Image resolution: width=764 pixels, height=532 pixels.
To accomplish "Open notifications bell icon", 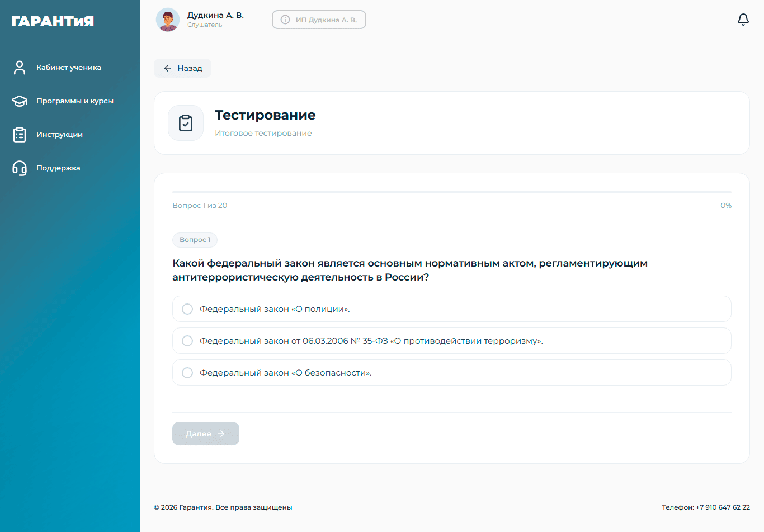I will pyautogui.click(x=743, y=20).
